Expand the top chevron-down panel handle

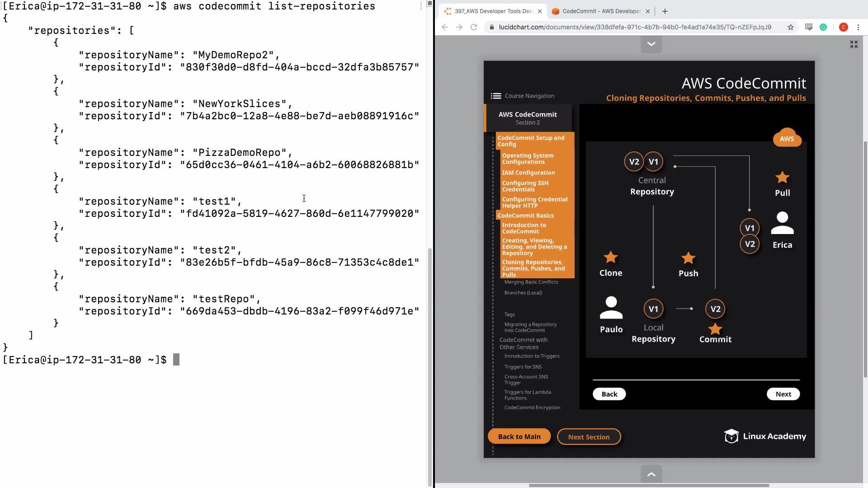point(651,44)
